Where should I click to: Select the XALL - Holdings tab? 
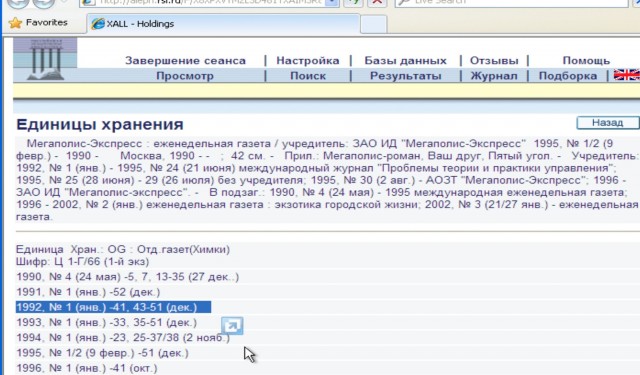pyautogui.click(x=222, y=24)
